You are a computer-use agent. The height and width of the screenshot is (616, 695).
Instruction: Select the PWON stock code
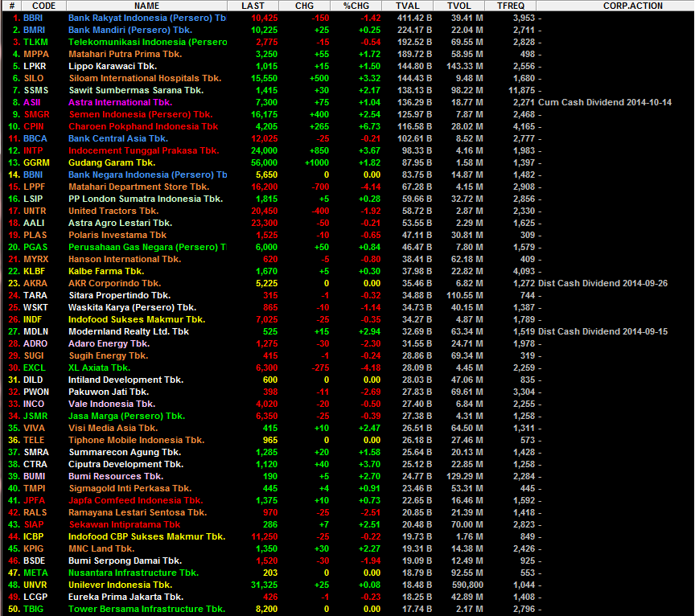point(36,392)
